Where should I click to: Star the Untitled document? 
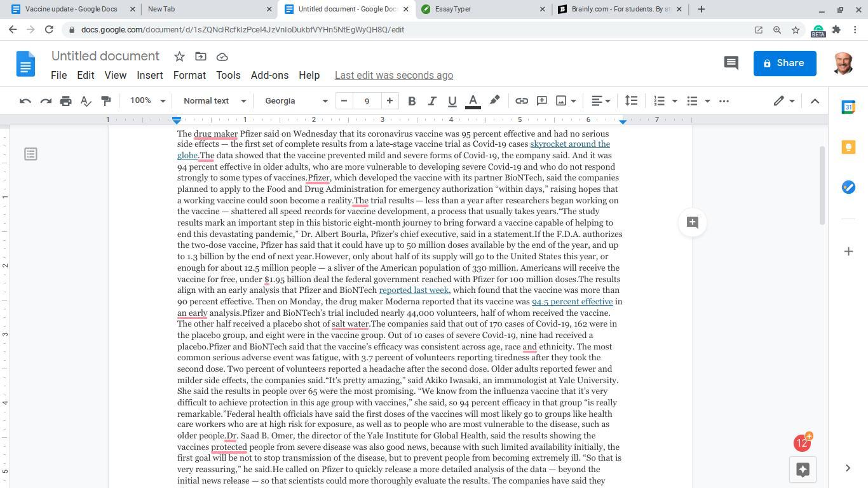tap(179, 57)
